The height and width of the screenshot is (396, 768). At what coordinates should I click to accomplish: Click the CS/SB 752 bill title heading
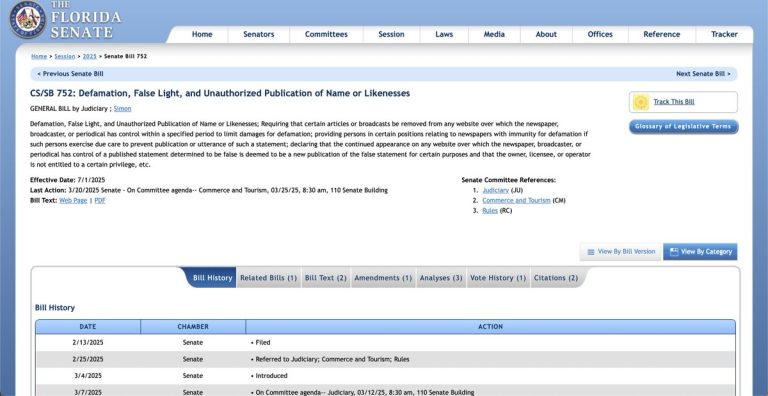[220, 94]
